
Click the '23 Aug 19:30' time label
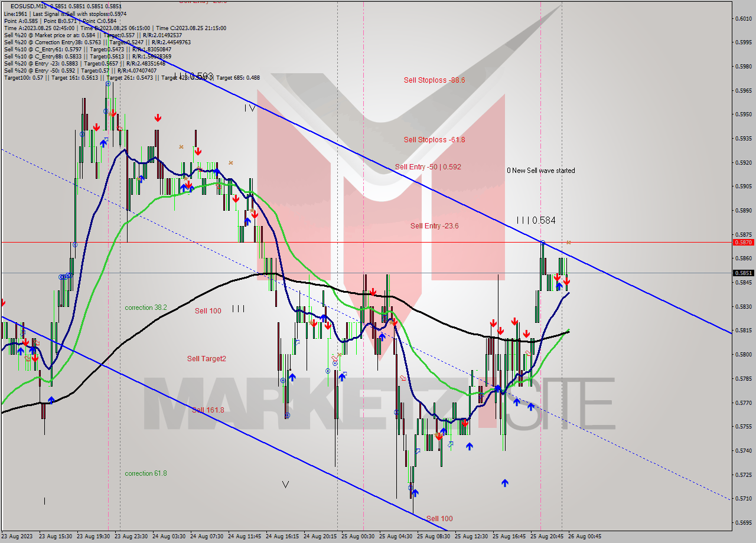coord(93,537)
